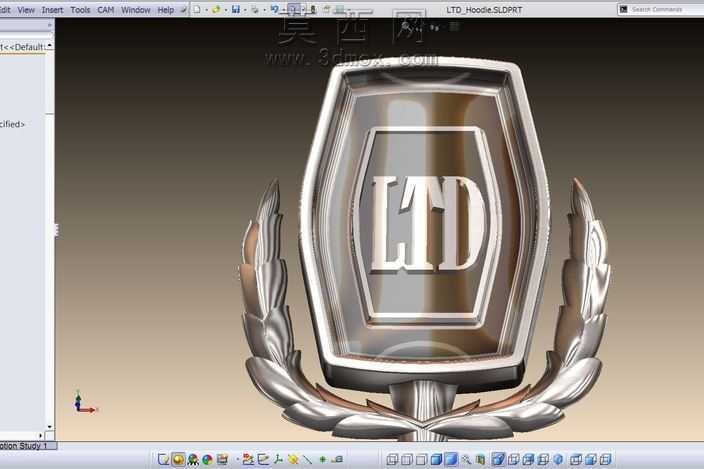Image resolution: width=704 pixels, height=469 pixels.
Task: Click the last view cube icon on bottom toolbar
Action: pyautogui.click(x=606, y=459)
